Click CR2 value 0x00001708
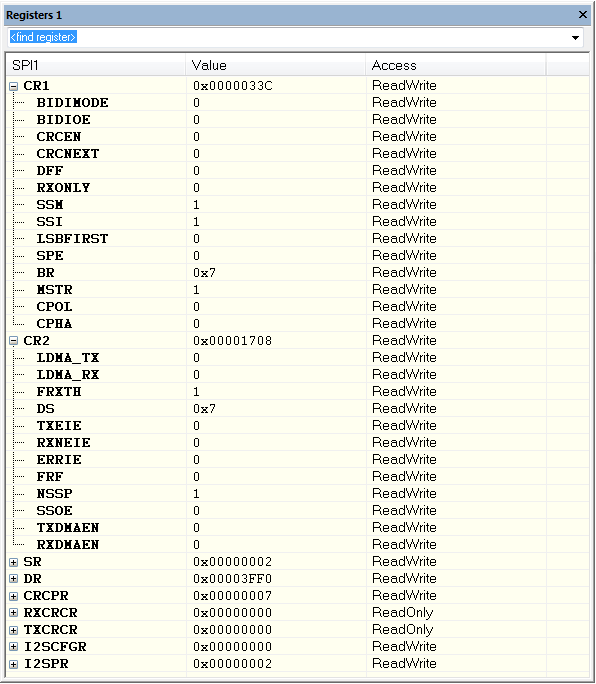The image size is (596, 684). 233,341
